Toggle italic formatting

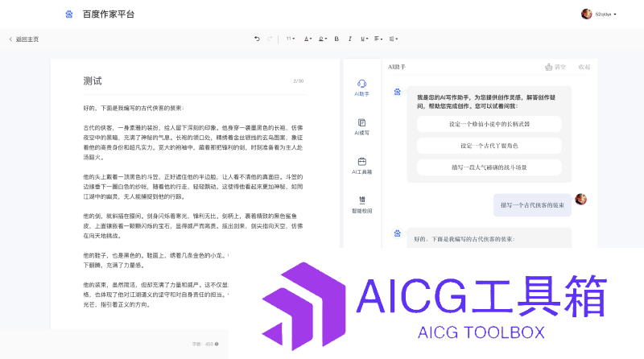(x=350, y=39)
